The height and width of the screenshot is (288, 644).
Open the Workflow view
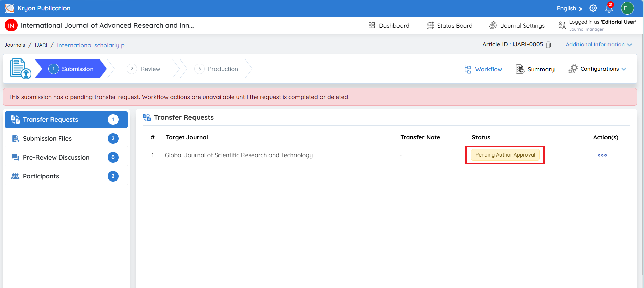click(483, 69)
